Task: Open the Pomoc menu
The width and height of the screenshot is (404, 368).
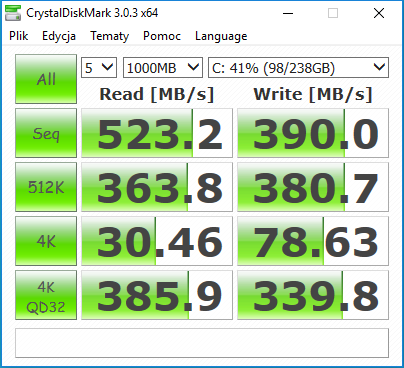Action: pos(162,36)
